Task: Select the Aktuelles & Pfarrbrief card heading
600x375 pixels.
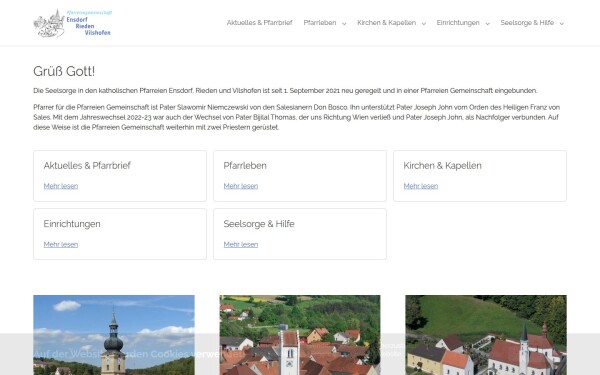Action: click(87, 166)
